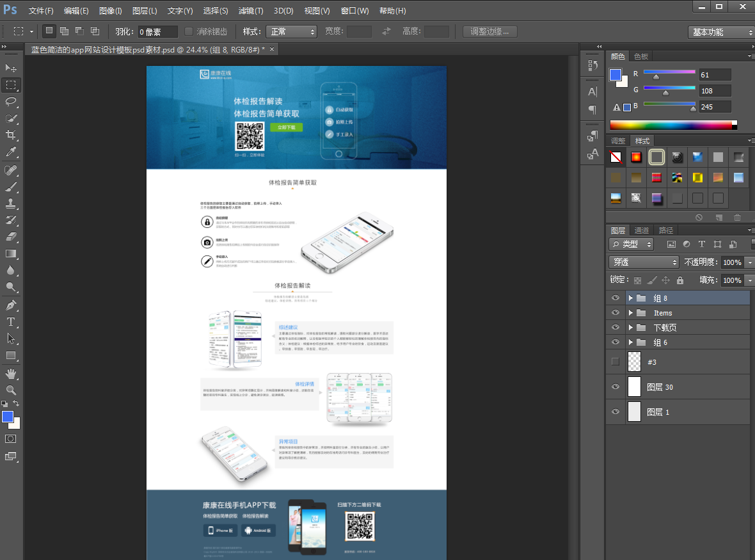Open the 基本功能 workspace dropdown

(x=722, y=32)
